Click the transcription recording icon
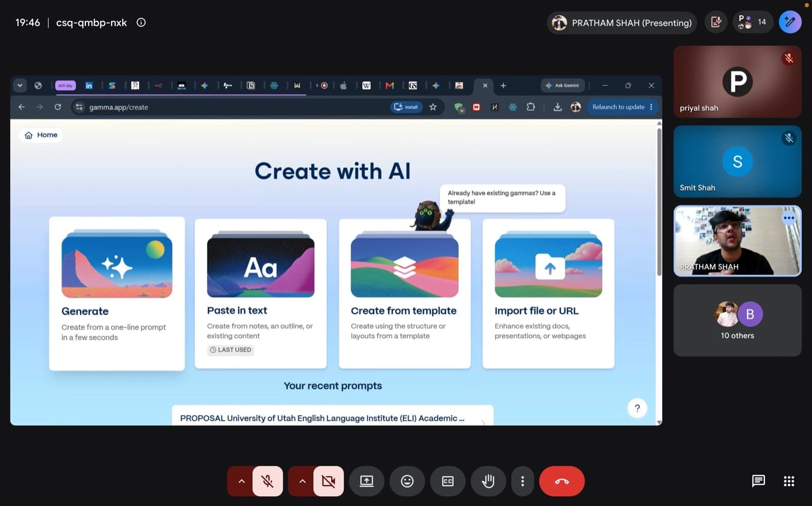 (x=716, y=22)
